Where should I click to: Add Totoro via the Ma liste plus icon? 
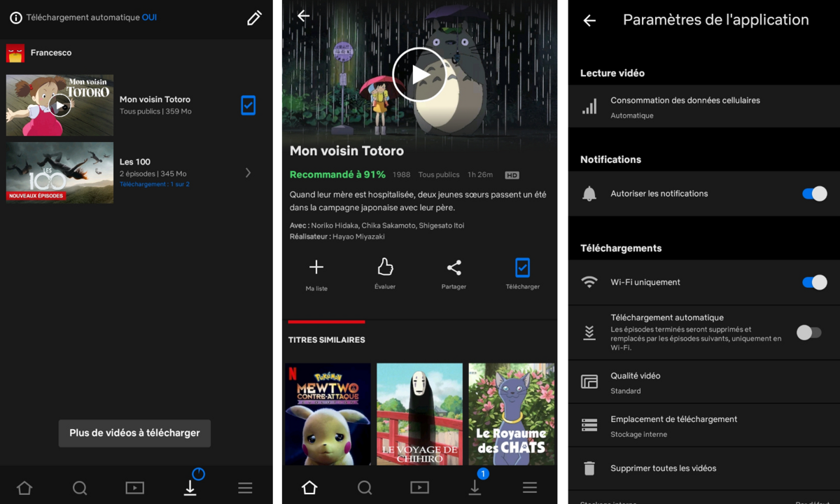(x=316, y=266)
